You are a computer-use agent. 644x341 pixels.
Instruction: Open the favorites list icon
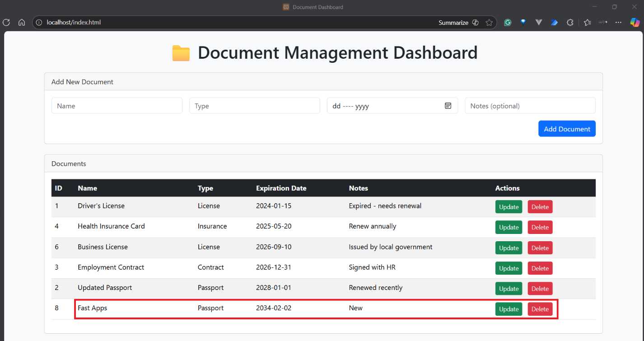[x=587, y=23]
